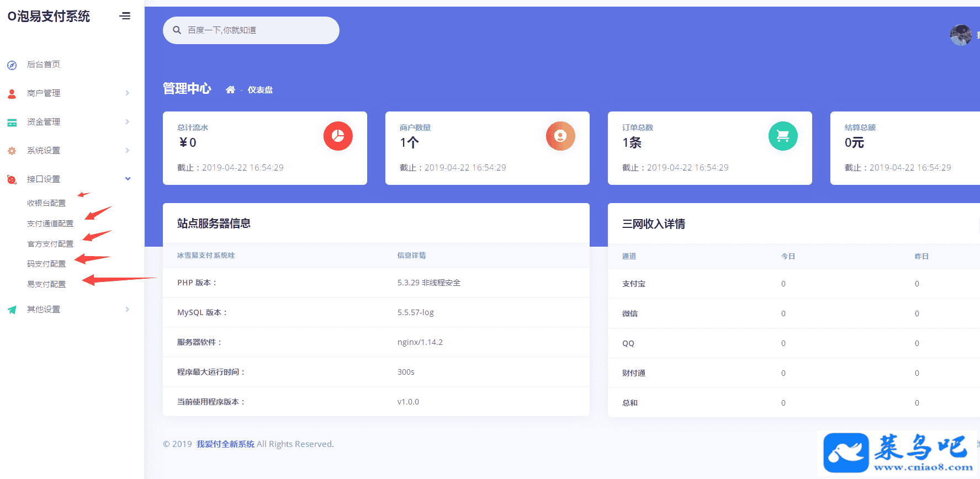Collapse the 接口设置 submenu chevron
The image size is (980, 479).
[x=128, y=178]
